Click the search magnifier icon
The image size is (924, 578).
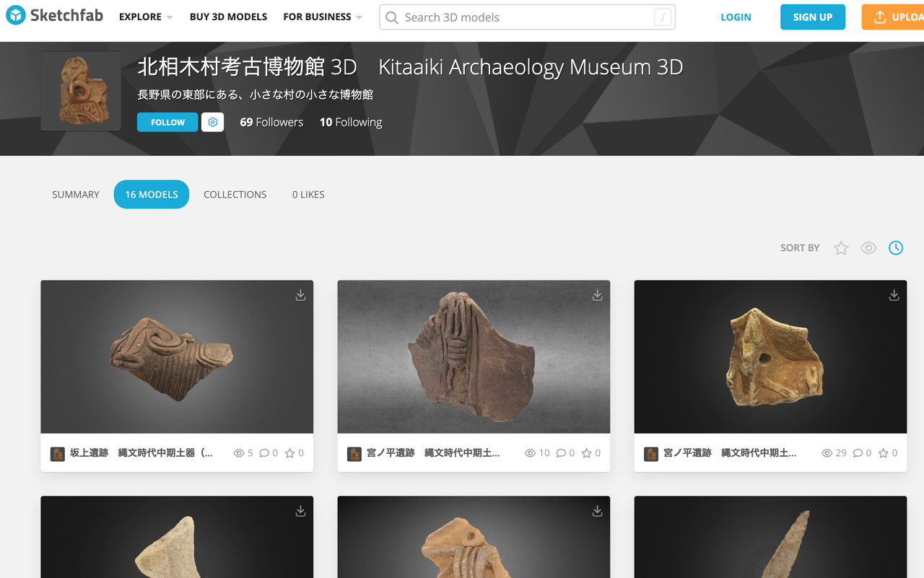392,17
